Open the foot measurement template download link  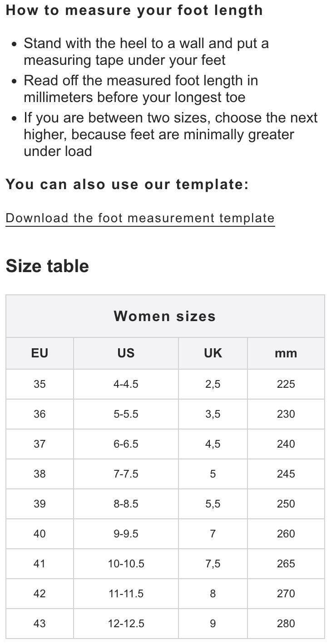click(140, 218)
